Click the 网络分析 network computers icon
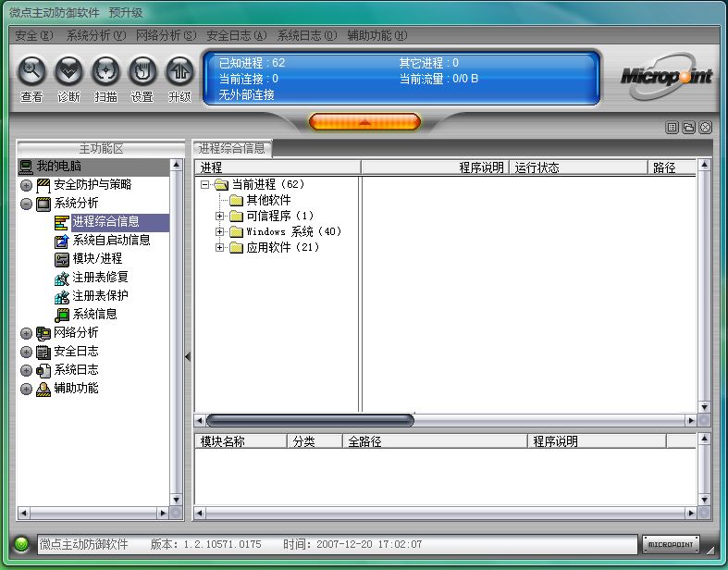Screen dimensions: 728x570 tap(43, 333)
